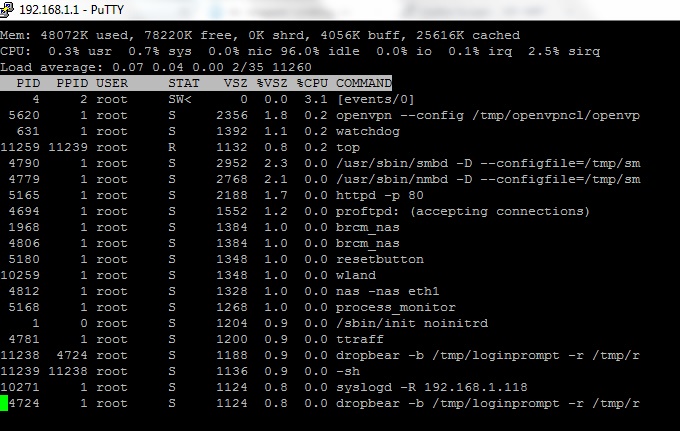Viewport: 680px width, 431px height.
Task: Click the /sbin/init noinitrd entry
Action: point(412,323)
